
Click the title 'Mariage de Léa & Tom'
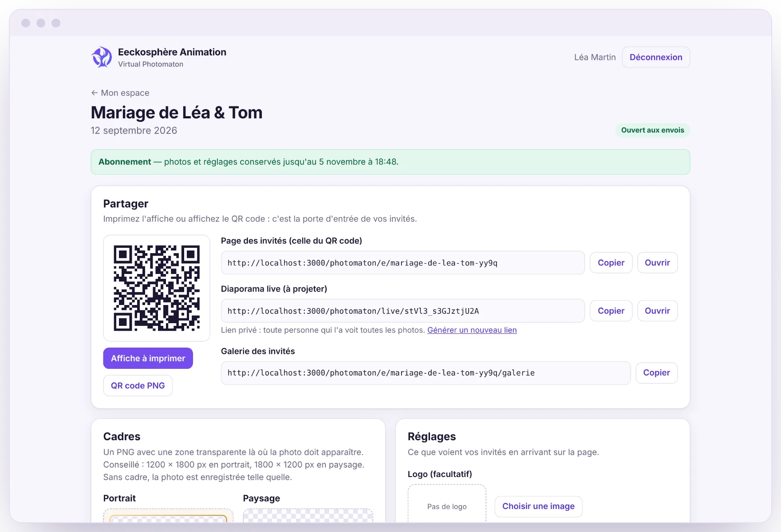click(x=177, y=113)
